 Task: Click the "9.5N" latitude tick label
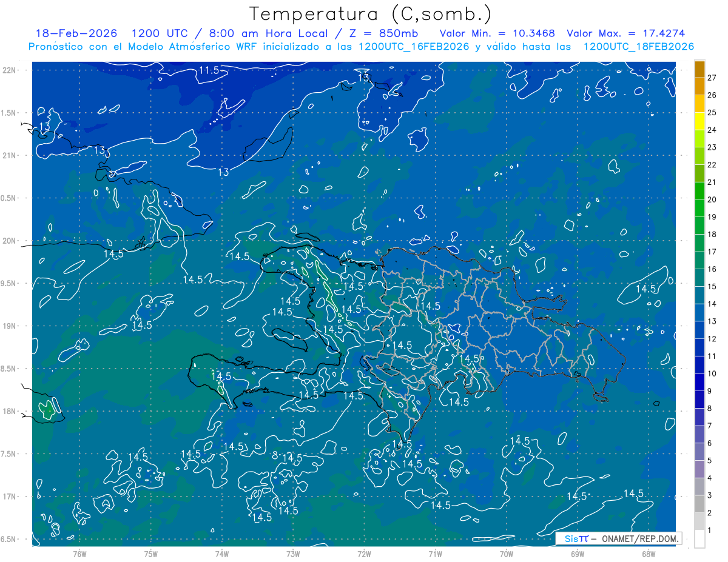pyautogui.click(x=10, y=284)
